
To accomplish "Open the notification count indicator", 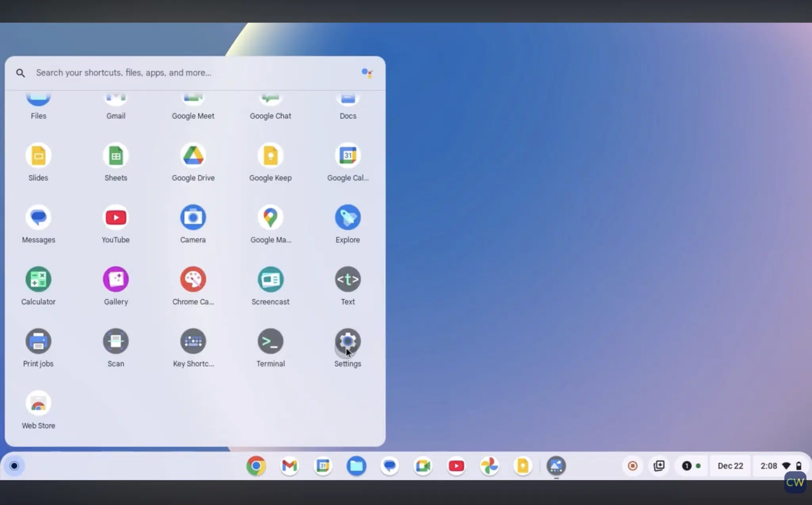I will pos(691,466).
